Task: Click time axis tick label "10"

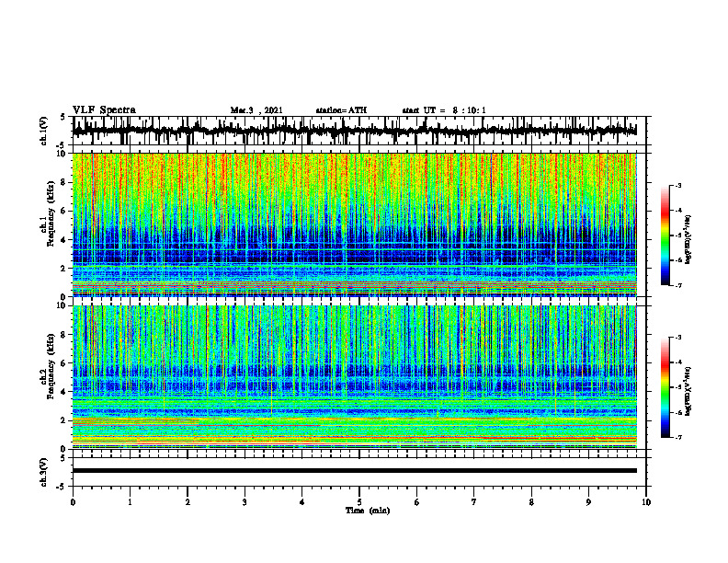Action: 646,502
